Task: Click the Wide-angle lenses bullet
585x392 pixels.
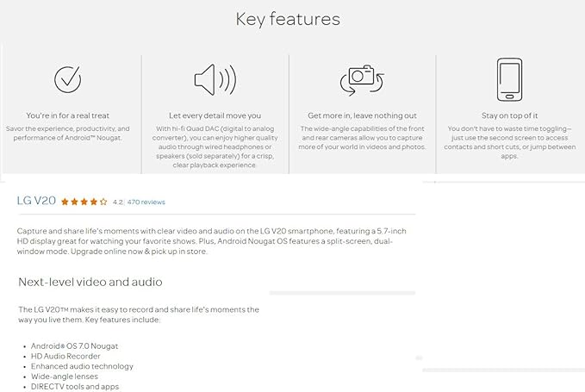Action: pos(65,376)
